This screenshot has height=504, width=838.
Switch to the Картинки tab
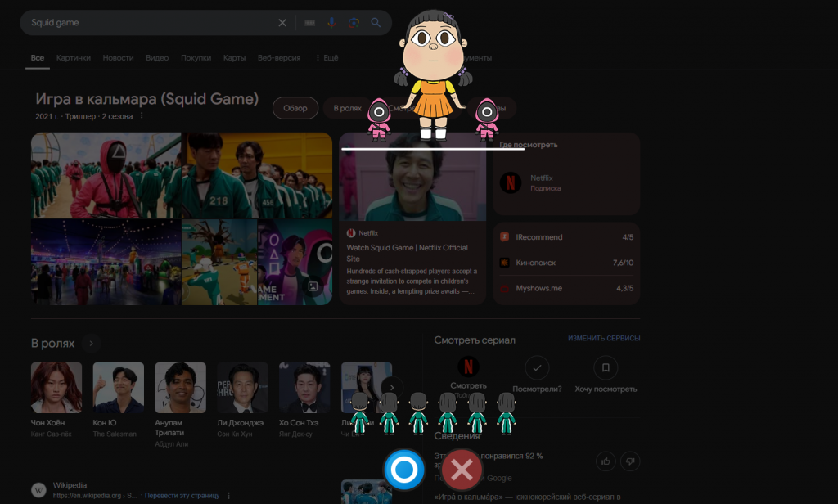click(73, 58)
